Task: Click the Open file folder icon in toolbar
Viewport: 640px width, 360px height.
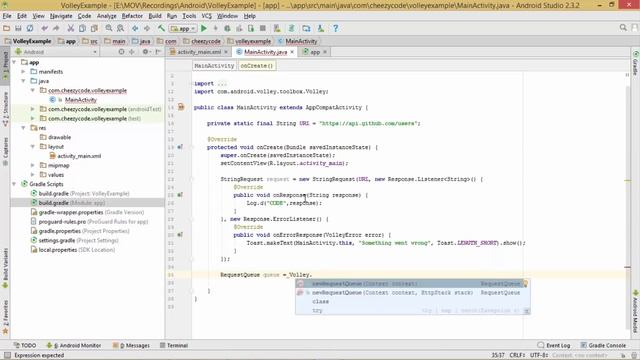Action: (x=6, y=28)
